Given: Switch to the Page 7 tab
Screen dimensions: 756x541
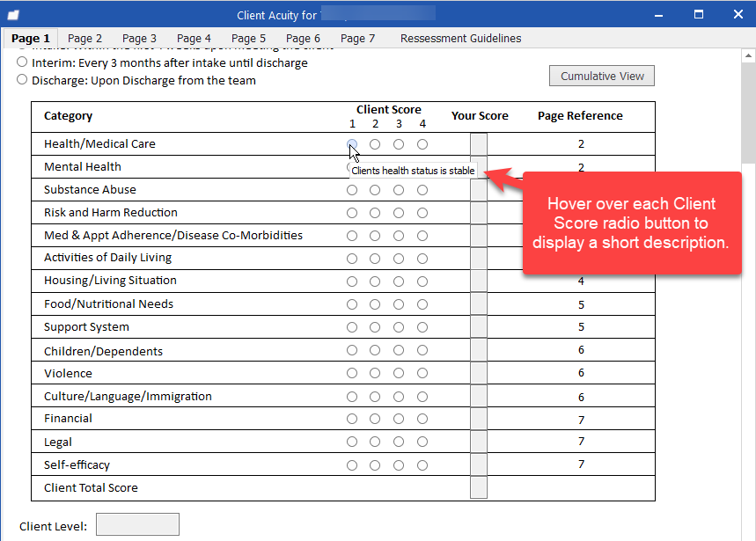Looking at the screenshot, I should point(357,38).
